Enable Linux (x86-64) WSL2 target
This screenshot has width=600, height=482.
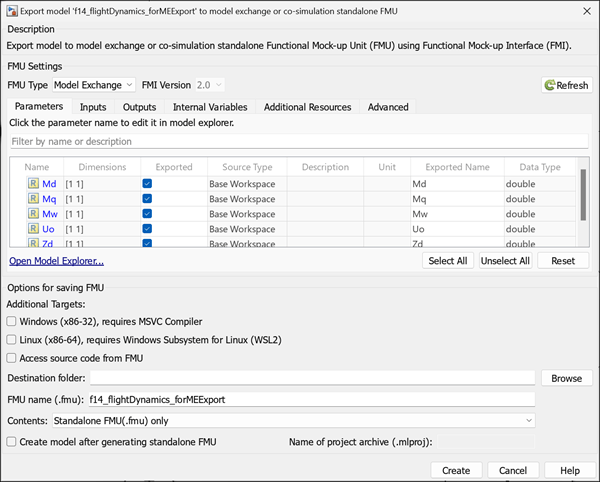point(12,339)
